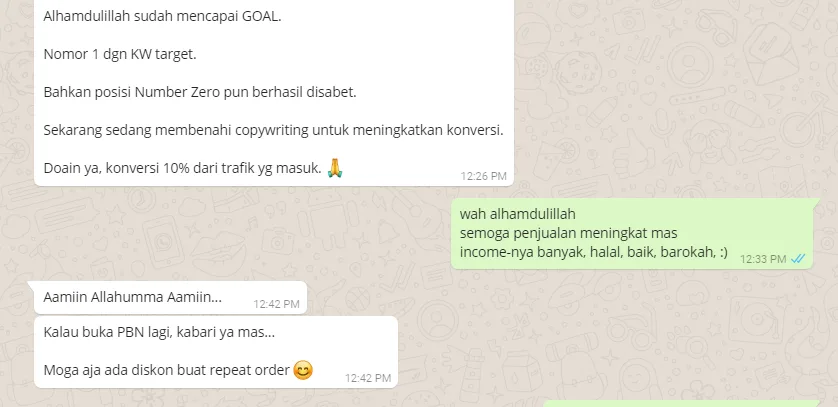This screenshot has width=838, height=407.
Task: Click the 'Alhamdulillah sudah mencapai GOAL' line
Action: tap(162, 17)
